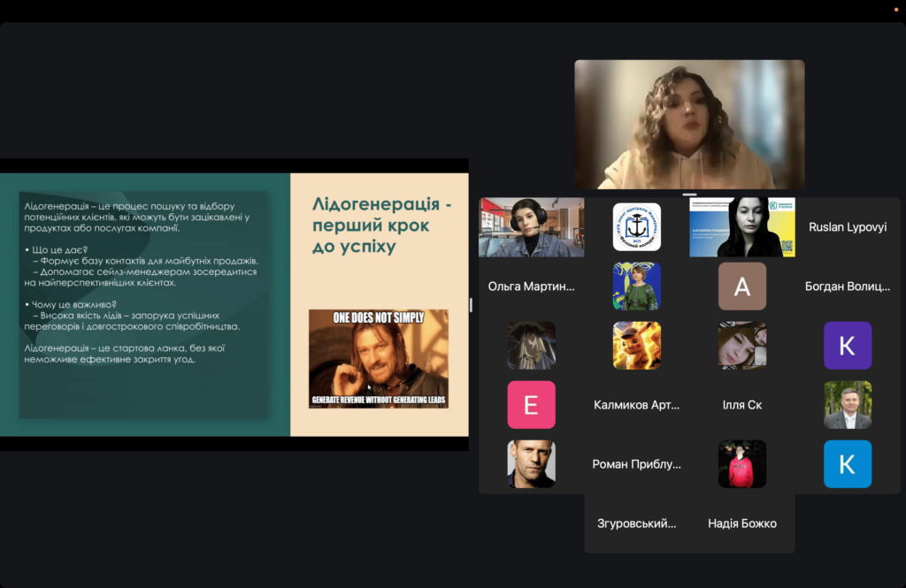Click the dark anime character avatar

pyautogui.click(x=532, y=346)
